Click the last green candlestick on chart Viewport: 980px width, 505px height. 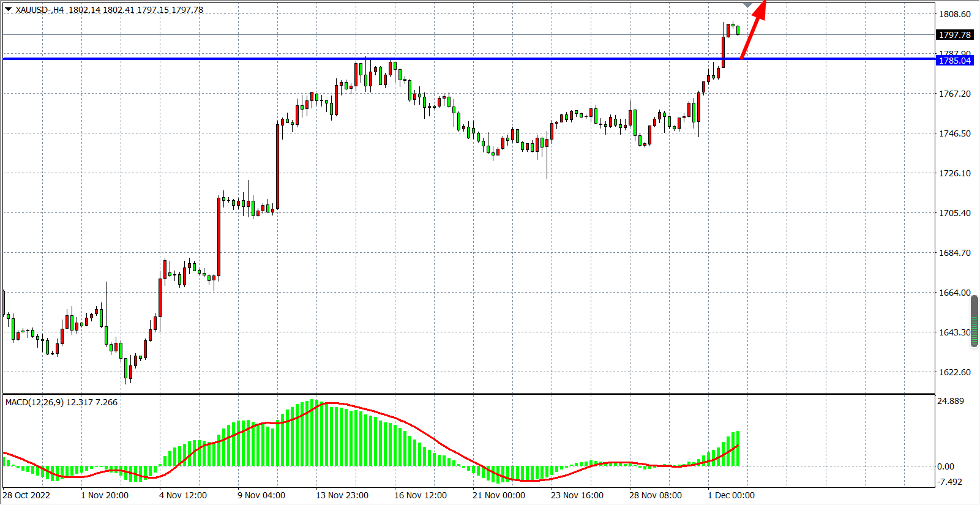tap(738, 30)
